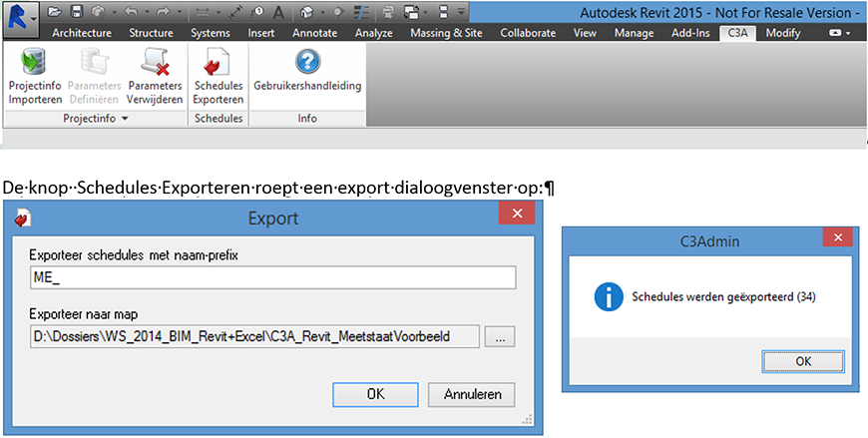Viewport: 868px width, 438px height.
Task: Switch to the Collaborate ribbon tab
Action: click(528, 33)
